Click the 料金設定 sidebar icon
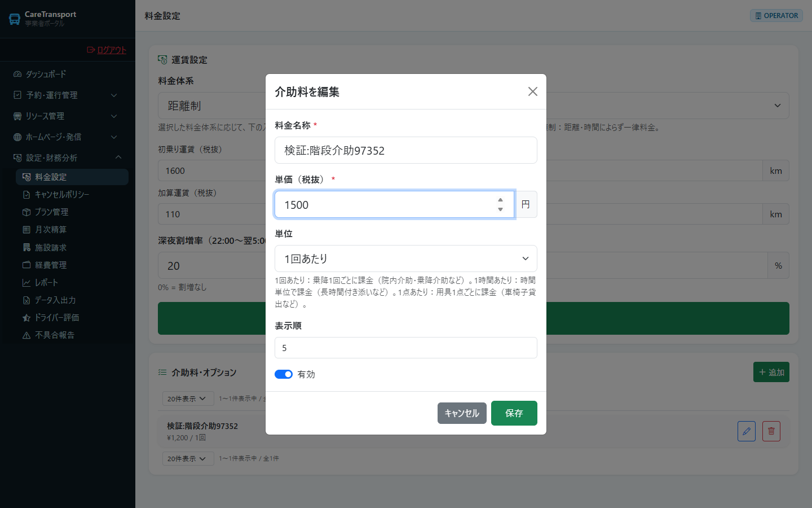Image resolution: width=812 pixels, height=508 pixels. [x=27, y=177]
